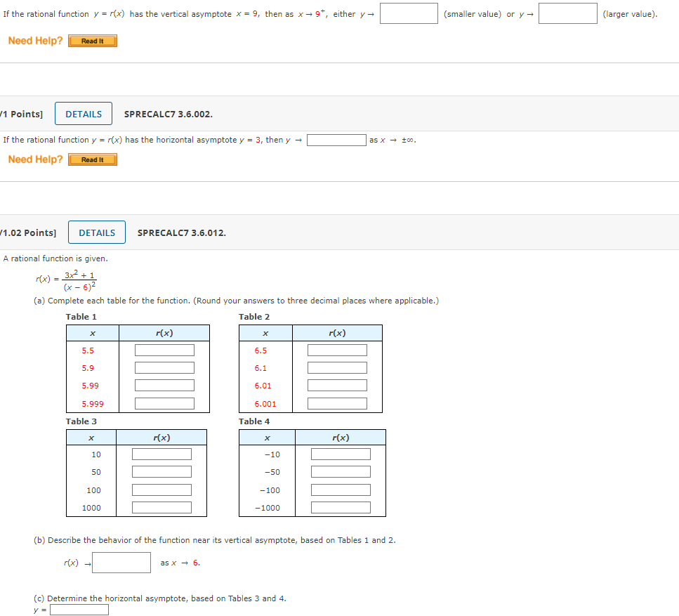The height and width of the screenshot is (616, 679).
Task: Open DETAILS for SPRECALC7 3.6.012
Action: coord(97,232)
